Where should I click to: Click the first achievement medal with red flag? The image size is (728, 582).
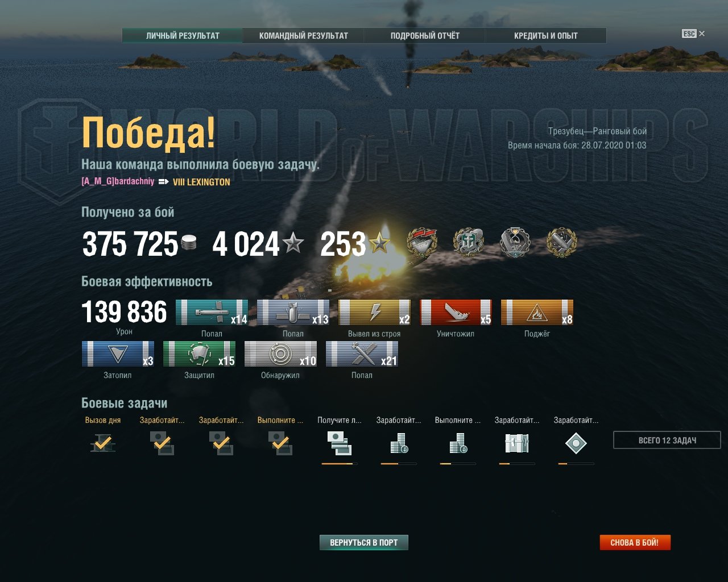pos(422,243)
